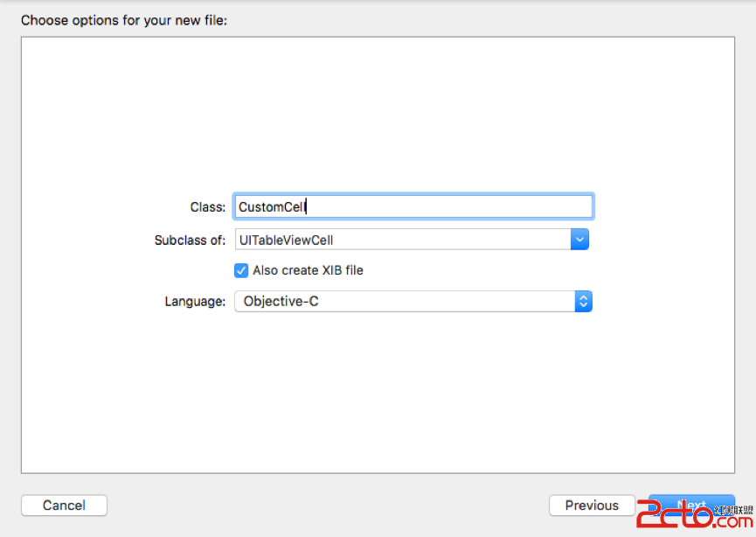Image resolution: width=756 pixels, height=537 pixels.
Task: Go back with the Previous button
Action: coord(591,505)
